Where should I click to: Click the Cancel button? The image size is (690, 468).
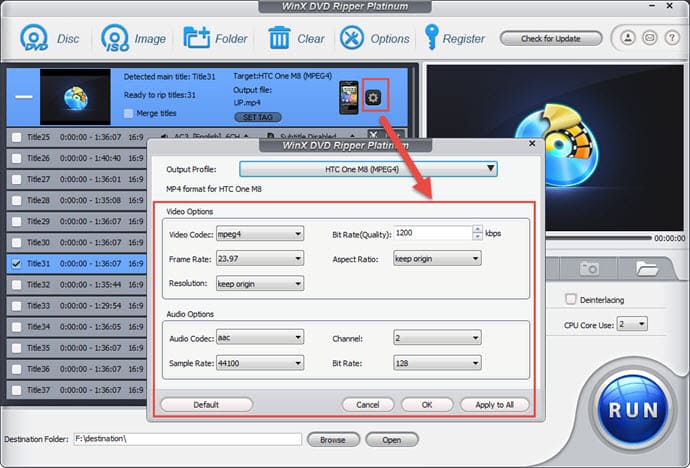coord(368,405)
